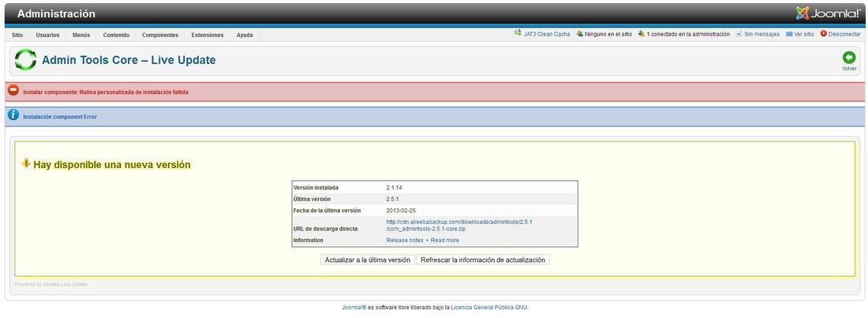Open the Componentes menu

(160, 35)
